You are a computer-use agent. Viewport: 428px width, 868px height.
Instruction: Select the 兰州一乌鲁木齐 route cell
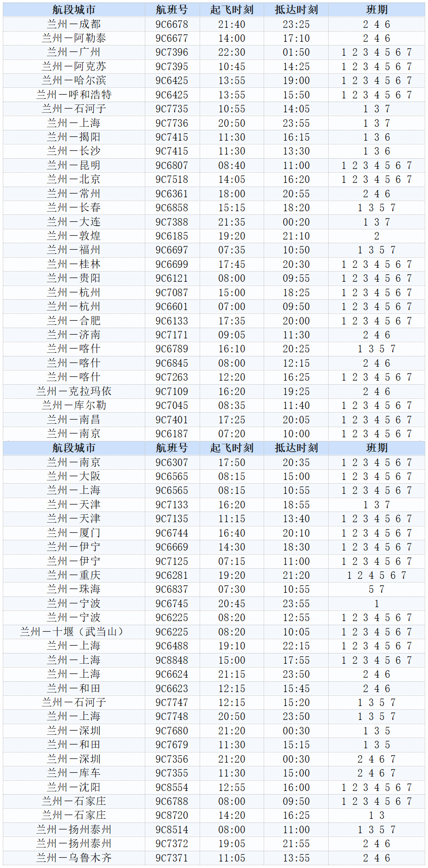(74, 858)
